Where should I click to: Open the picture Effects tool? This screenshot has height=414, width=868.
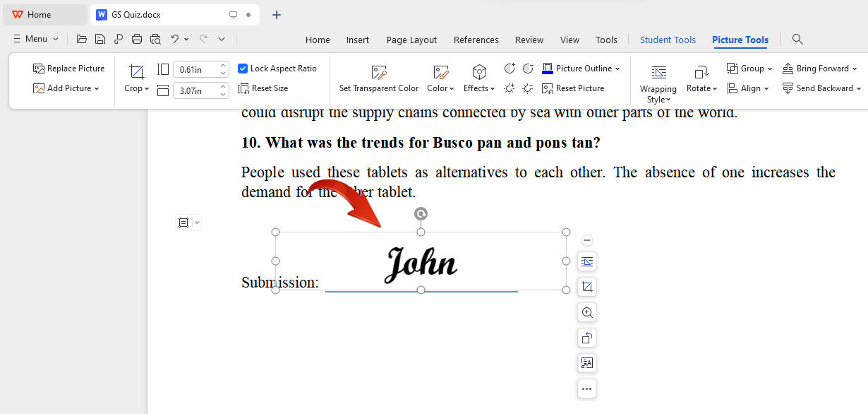tap(478, 78)
